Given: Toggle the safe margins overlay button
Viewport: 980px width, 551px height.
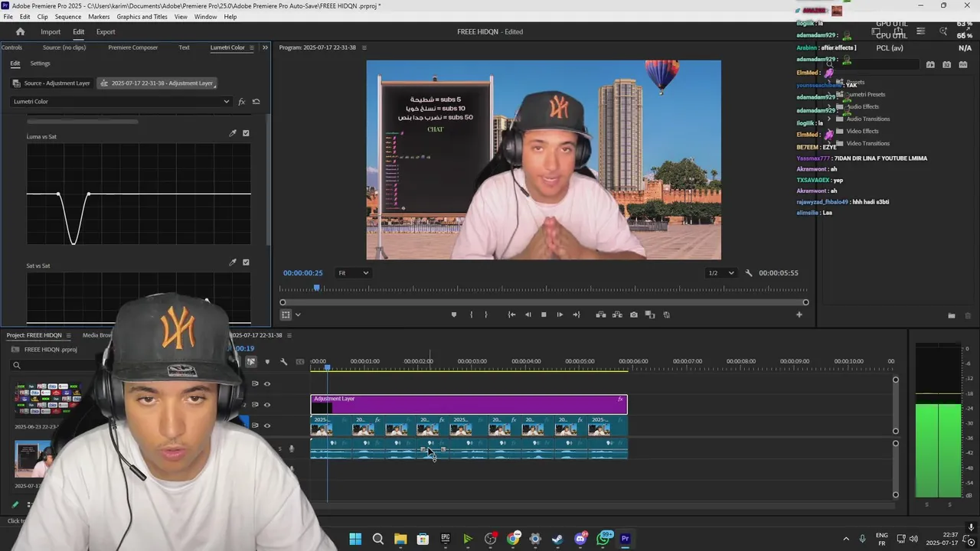Looking at the screenshot, I should pyautogui.click(x=286, y=315).
